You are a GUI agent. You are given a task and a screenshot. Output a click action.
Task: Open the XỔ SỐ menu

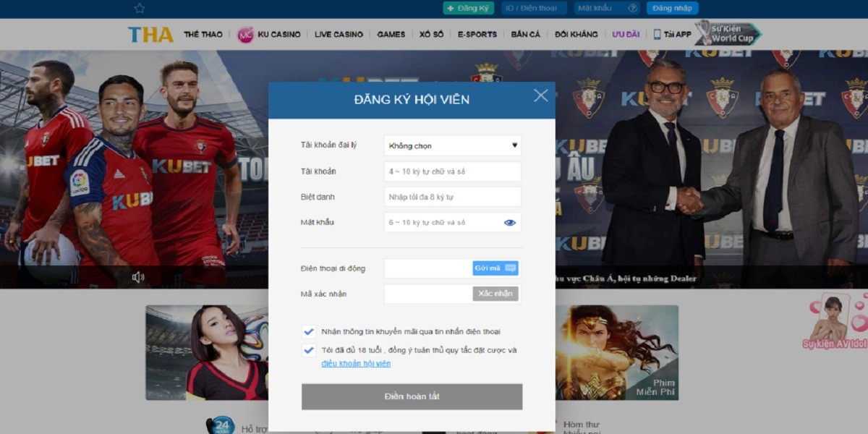[431, 34]
